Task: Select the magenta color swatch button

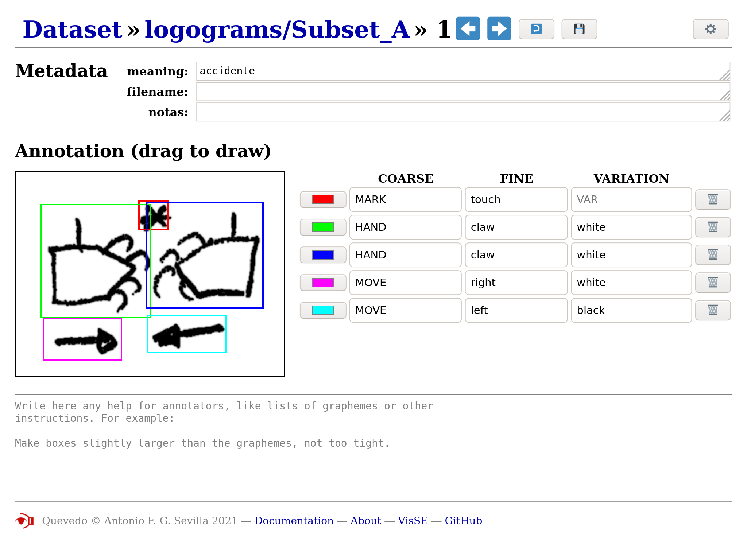Action: click(x=323, y=283)
